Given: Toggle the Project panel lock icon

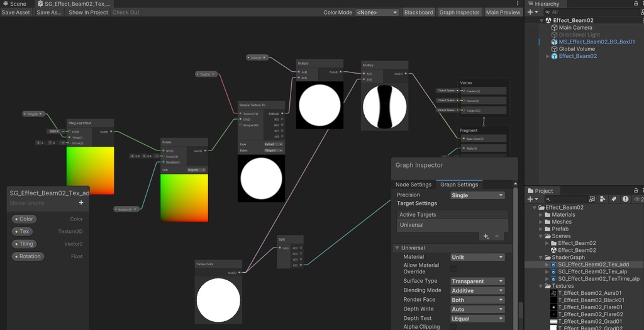Looking at the screenshot, I should [x=636, y=191].
